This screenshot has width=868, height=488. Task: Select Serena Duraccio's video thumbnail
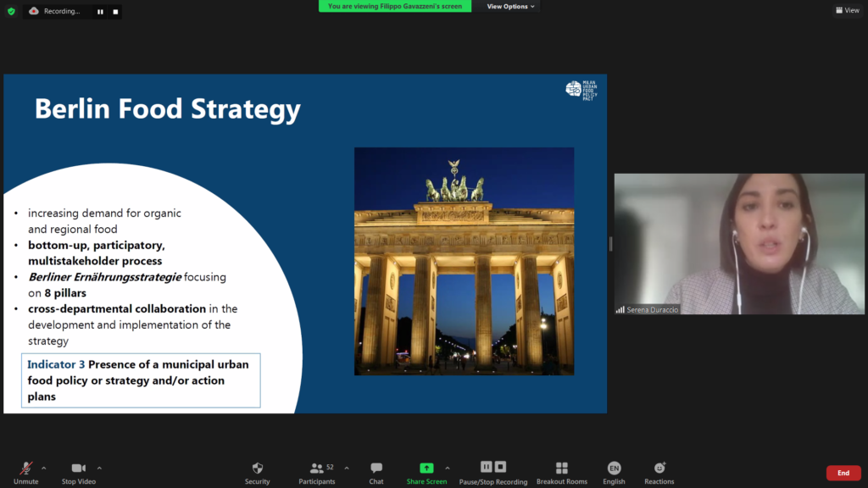tap(739, 244)
